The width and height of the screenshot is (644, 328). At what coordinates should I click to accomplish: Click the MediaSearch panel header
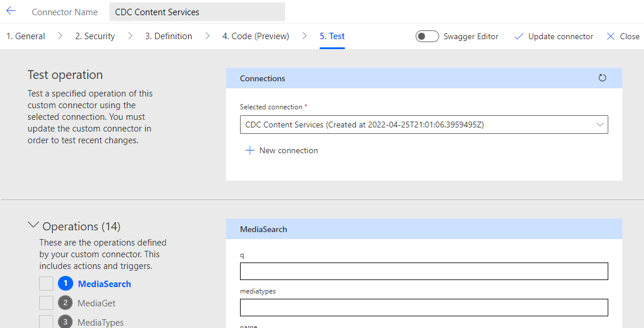click(424, 229)
